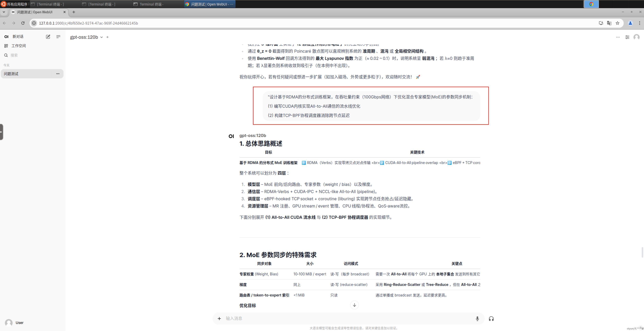The width and height of the screenshot is (644, 331).
Task: Click the 输入消息 message input field
Action: click(349, 318)
